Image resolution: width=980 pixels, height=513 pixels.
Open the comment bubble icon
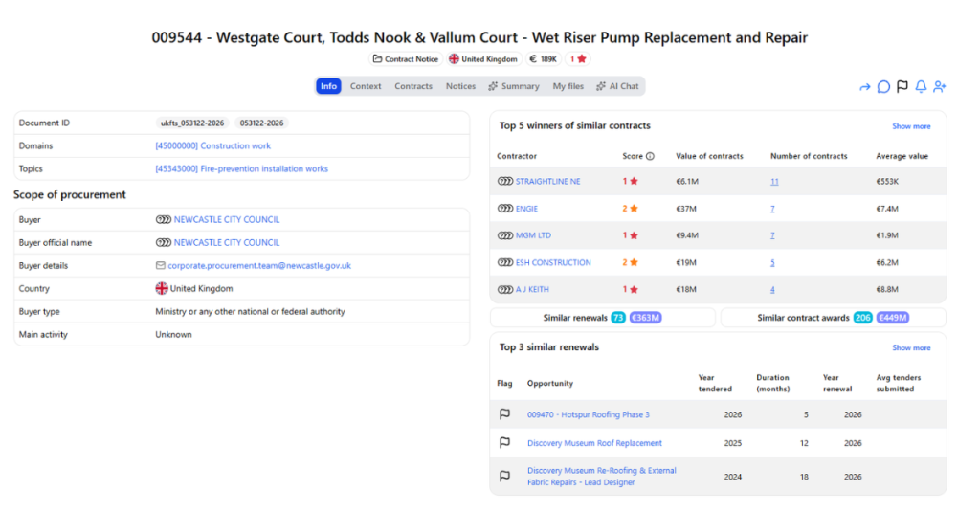click(883, 87)
